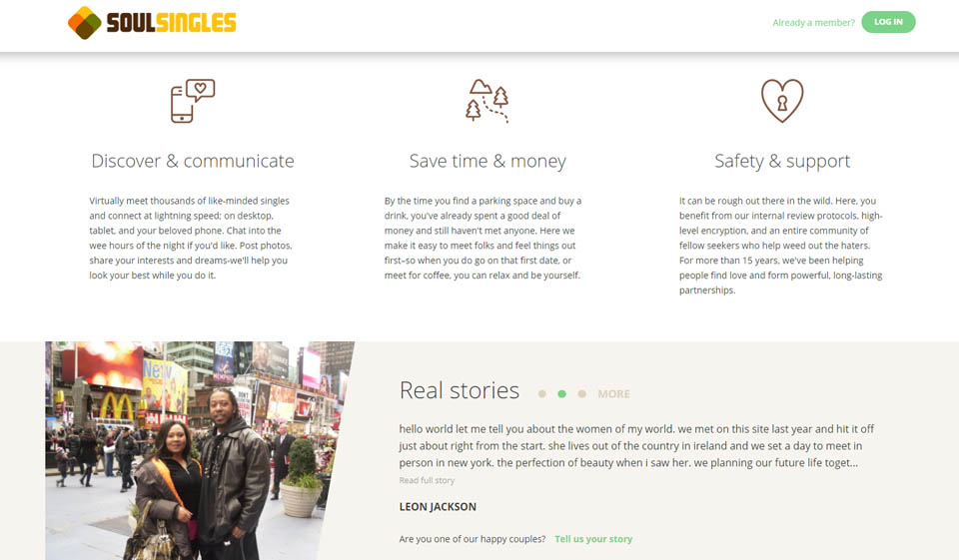Select the first Real stories carousel dot
The image size is (959, 560).
(541, 393)
